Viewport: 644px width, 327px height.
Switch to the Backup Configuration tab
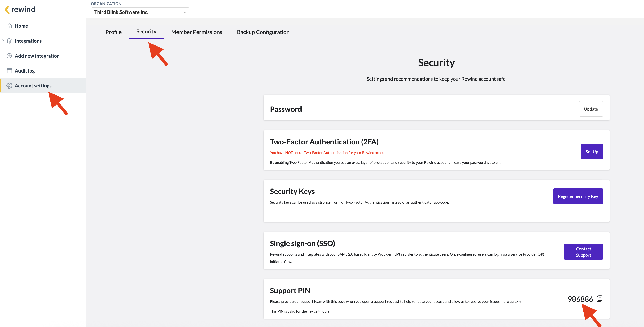pos(263,32)
